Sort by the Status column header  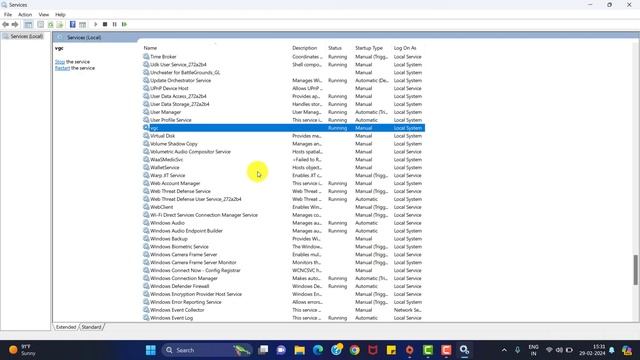[335, 48]
